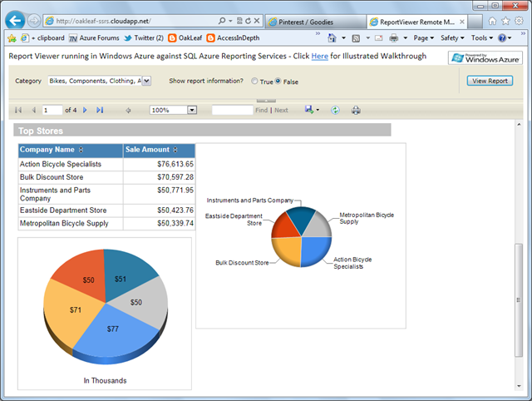The height and width of the screenshot is (401, 532).
Task: Jump to last report page
Action: click(x=100, y=110)
